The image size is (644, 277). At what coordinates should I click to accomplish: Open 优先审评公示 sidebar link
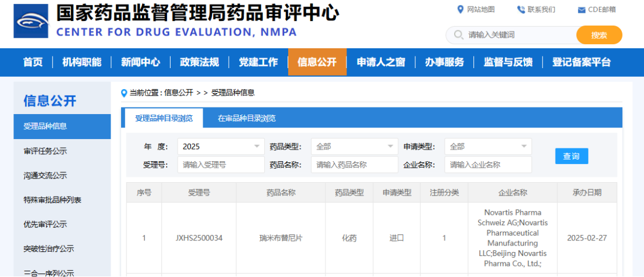pos(45,225)
